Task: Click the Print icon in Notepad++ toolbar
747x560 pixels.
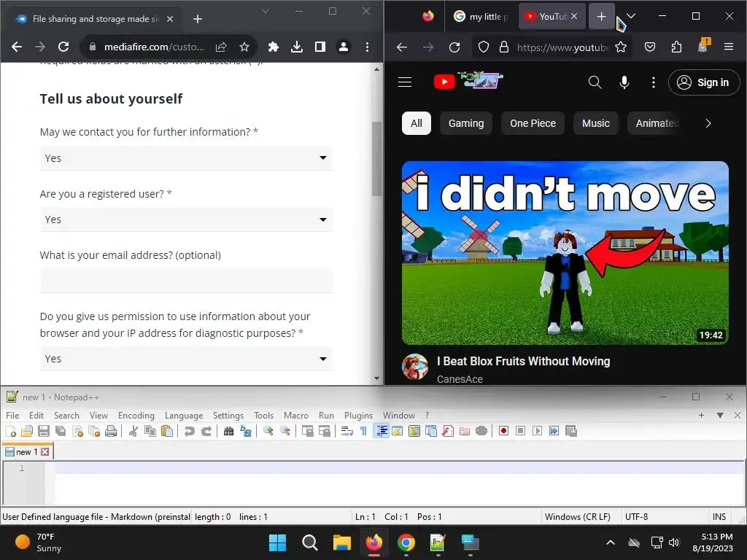Action: (111, 432)
